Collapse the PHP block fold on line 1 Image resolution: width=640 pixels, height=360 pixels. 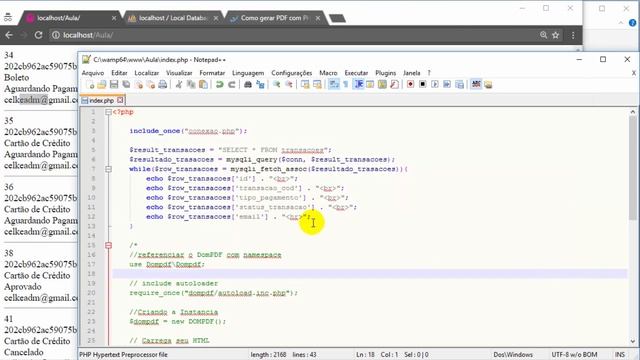(x=108, y=112)
